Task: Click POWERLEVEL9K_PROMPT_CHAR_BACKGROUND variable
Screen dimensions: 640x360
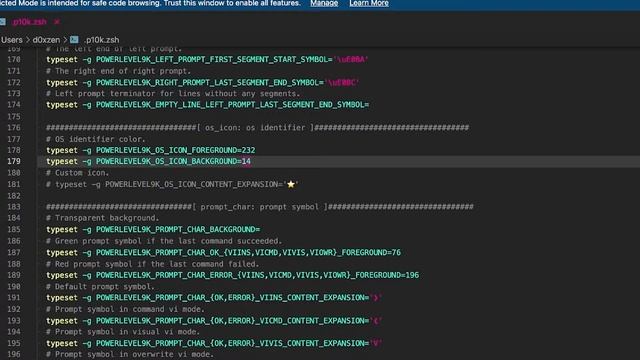Action: (176, 229)
